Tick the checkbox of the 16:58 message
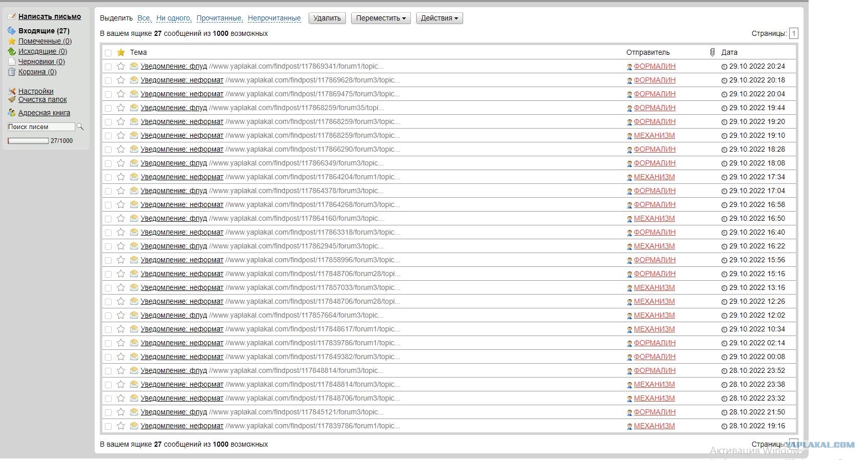 click(x=108, y=205)
